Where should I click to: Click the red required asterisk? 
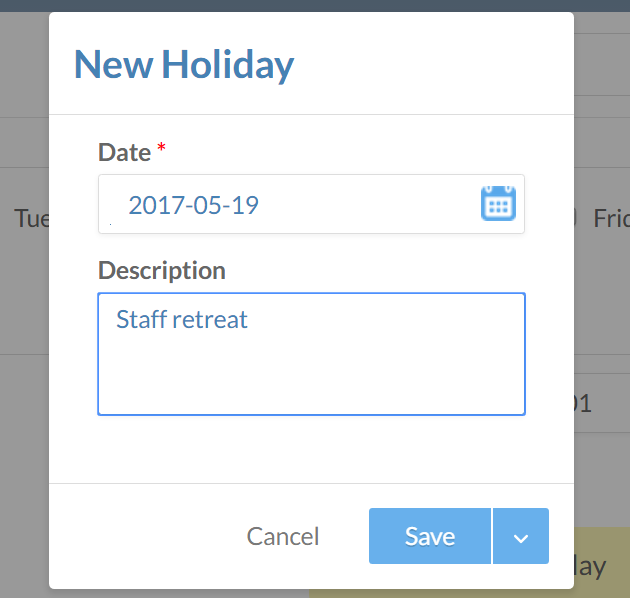162,150
